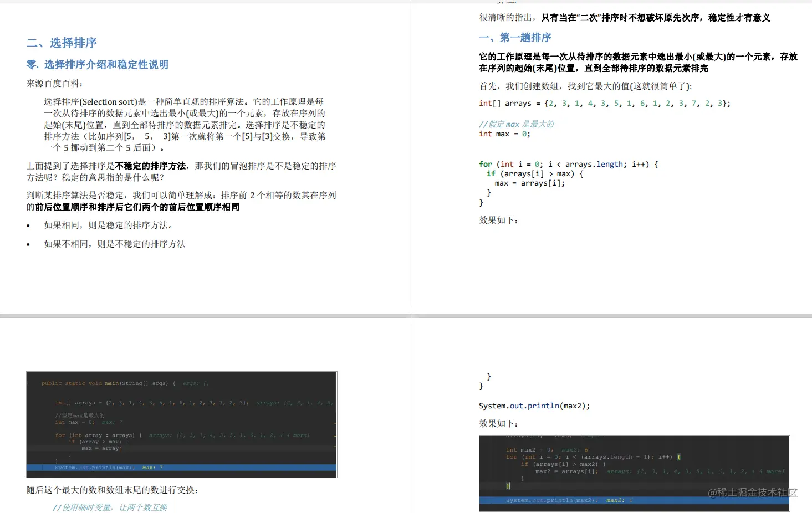Click the int[] arrays declaration code line

[604, 103]
